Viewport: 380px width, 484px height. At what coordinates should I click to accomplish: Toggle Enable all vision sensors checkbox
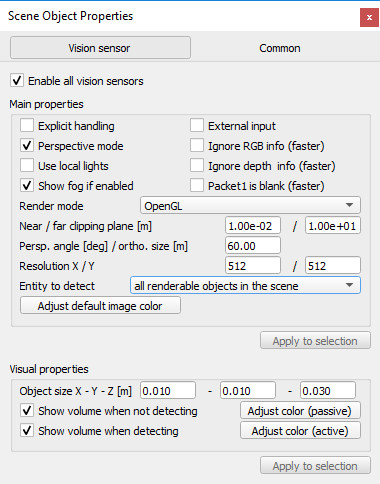pos(17,81)
